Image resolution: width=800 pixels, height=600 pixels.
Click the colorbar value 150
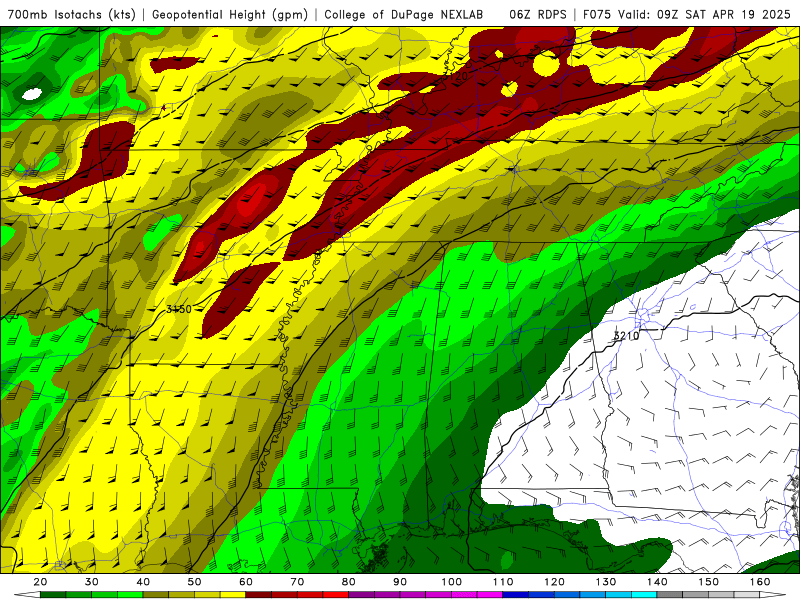pos(709,582)
